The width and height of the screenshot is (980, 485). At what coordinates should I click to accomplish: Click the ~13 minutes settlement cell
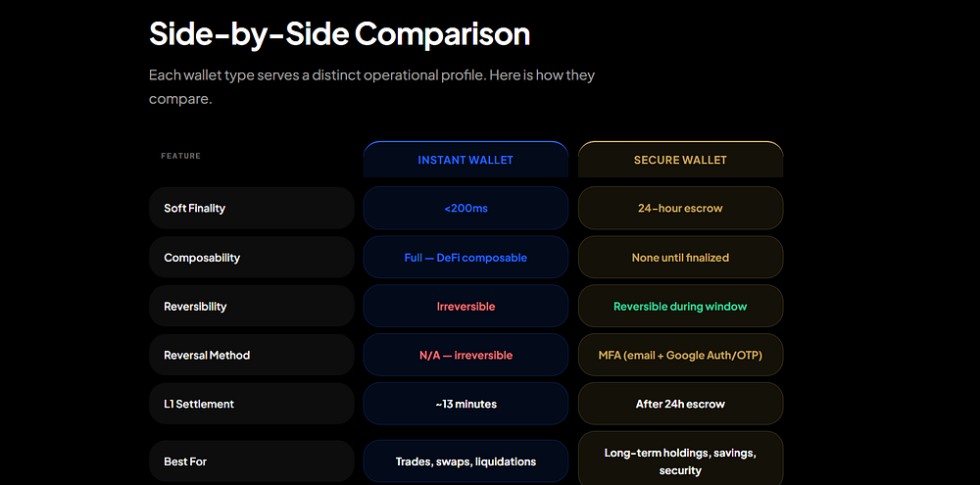tap(465, 404)
